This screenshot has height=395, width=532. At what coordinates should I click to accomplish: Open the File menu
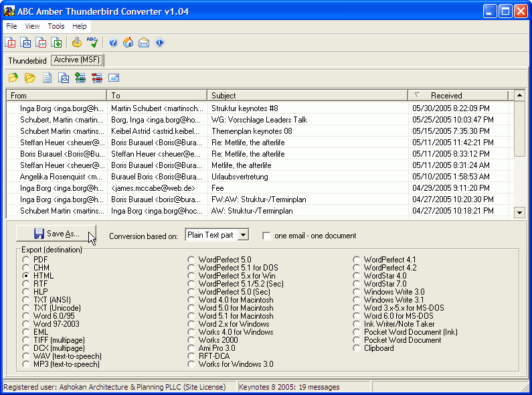11,26
